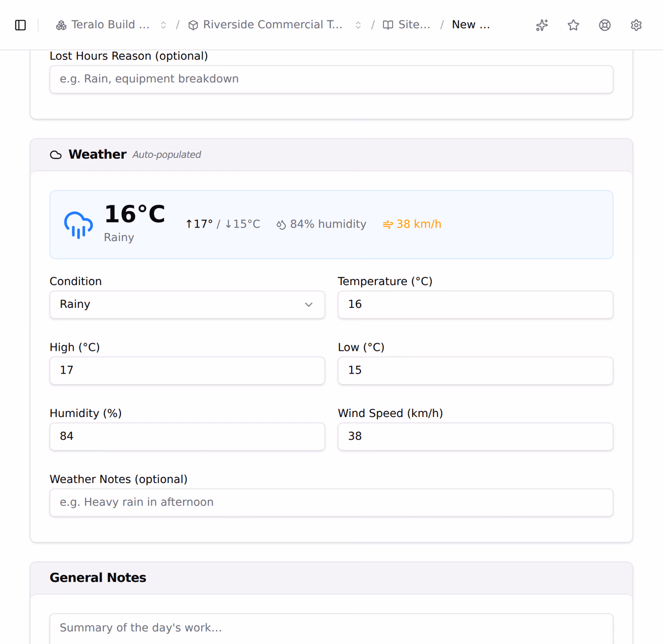The width and height of the screenshot is (663, 644).
Task: Click the '84% humidity' text
Action: 328,224
